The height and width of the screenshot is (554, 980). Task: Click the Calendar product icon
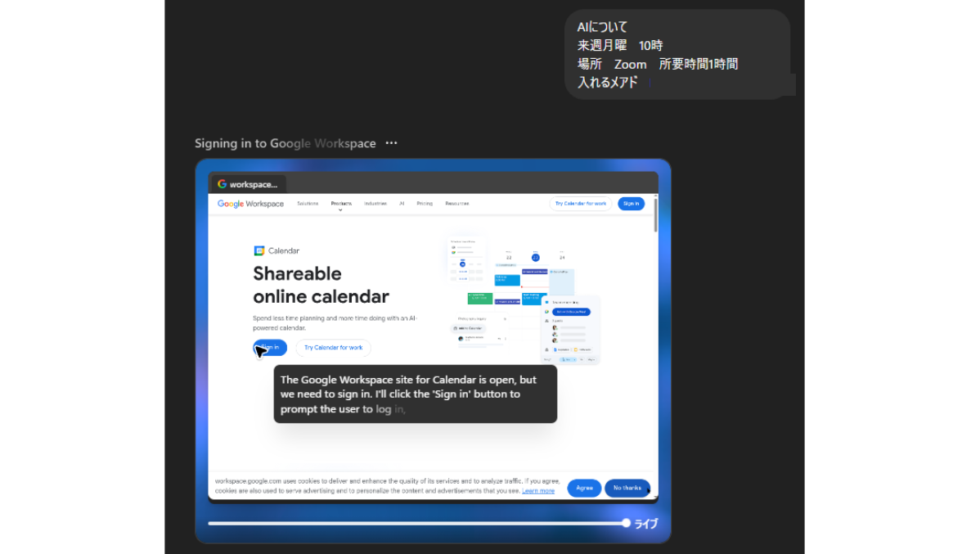point(258,250)
